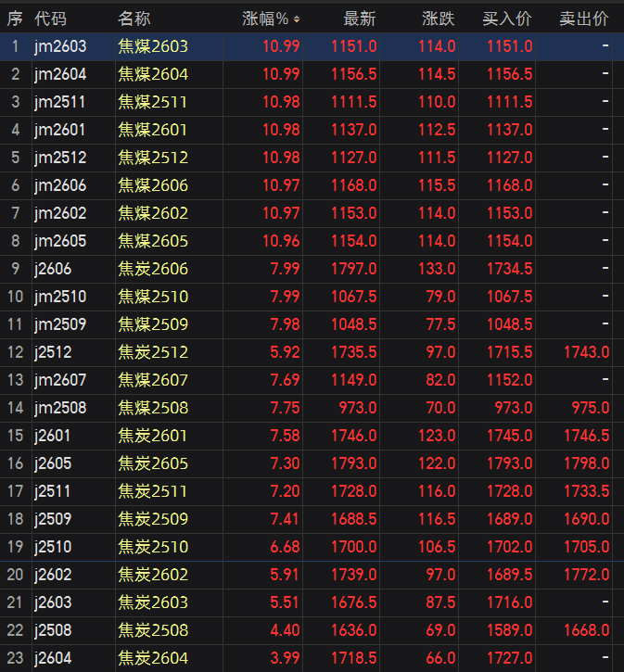624x672 pixels.
Task: Click the 卖出价 column header
Action: click(584, 19)
